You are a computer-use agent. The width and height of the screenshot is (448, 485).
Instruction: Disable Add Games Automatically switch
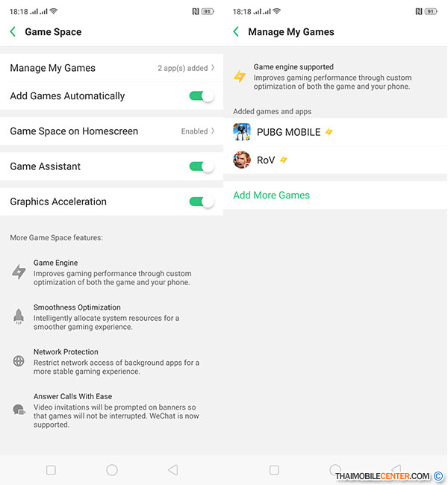coord(201,96)
